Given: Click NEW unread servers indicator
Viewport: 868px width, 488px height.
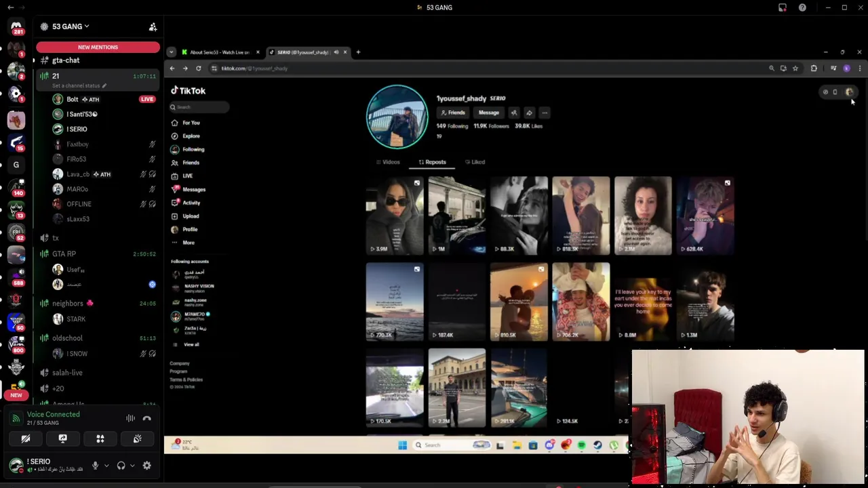Looking at the screenshot, I should click(x=16, y=395).
